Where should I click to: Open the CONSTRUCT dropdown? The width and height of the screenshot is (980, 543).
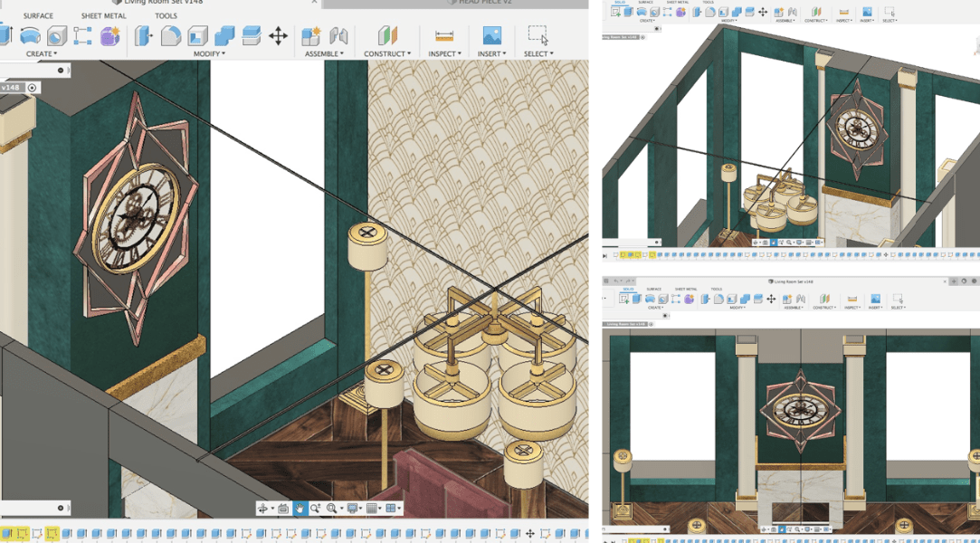click(x=387, y=54)
